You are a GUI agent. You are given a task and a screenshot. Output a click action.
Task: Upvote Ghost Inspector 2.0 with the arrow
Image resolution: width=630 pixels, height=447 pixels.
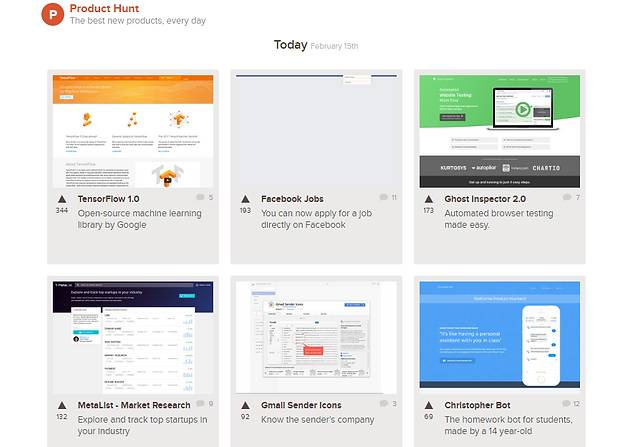(429, 199)
